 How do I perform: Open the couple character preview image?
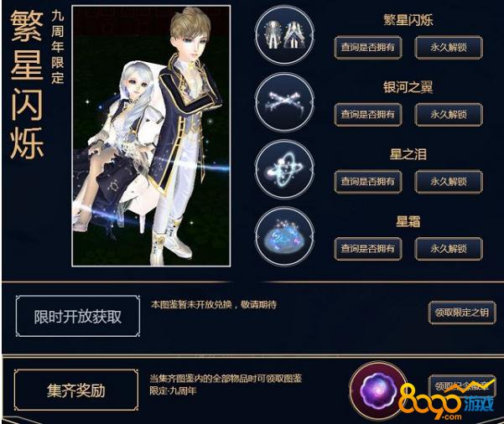(x=151, y=136)
